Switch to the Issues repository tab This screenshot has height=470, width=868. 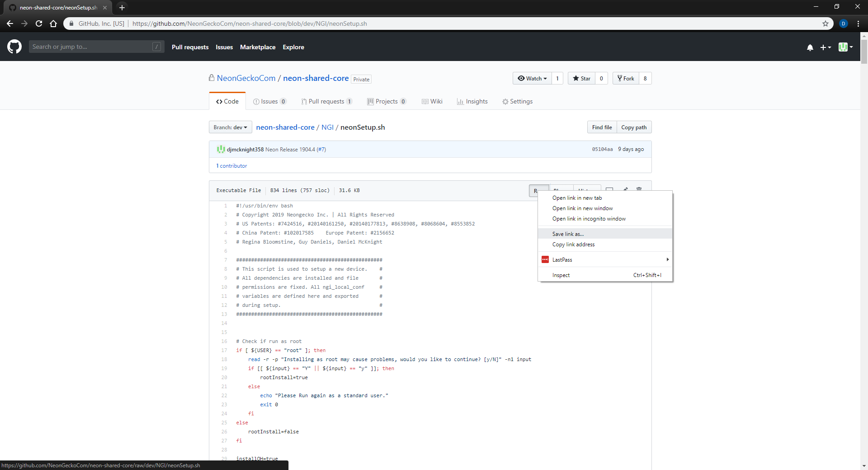coord(269,101)
